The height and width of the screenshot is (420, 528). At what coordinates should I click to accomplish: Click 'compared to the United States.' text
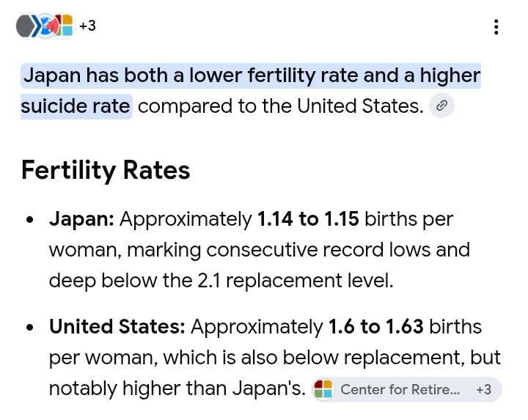[280, 106]
